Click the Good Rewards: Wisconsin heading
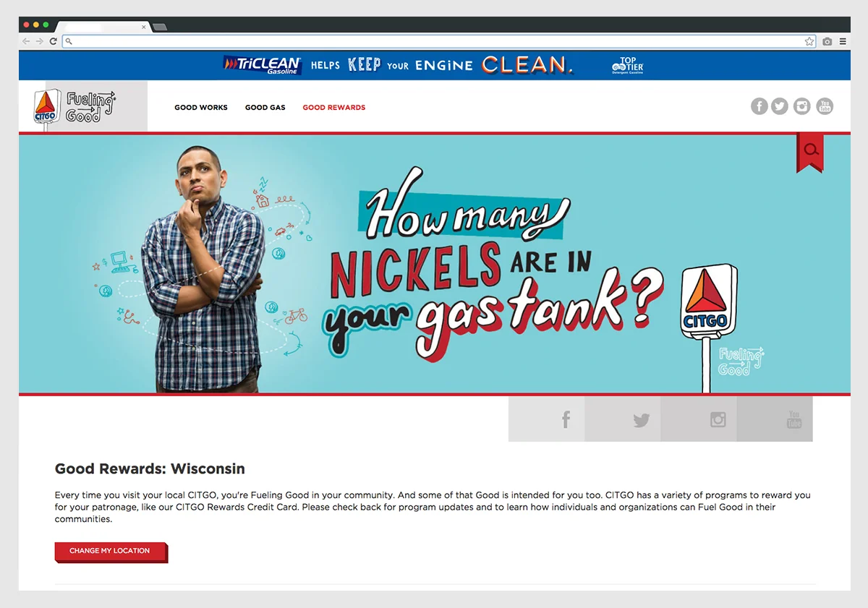Screen dimensions: 868x608 click(150, 468)
